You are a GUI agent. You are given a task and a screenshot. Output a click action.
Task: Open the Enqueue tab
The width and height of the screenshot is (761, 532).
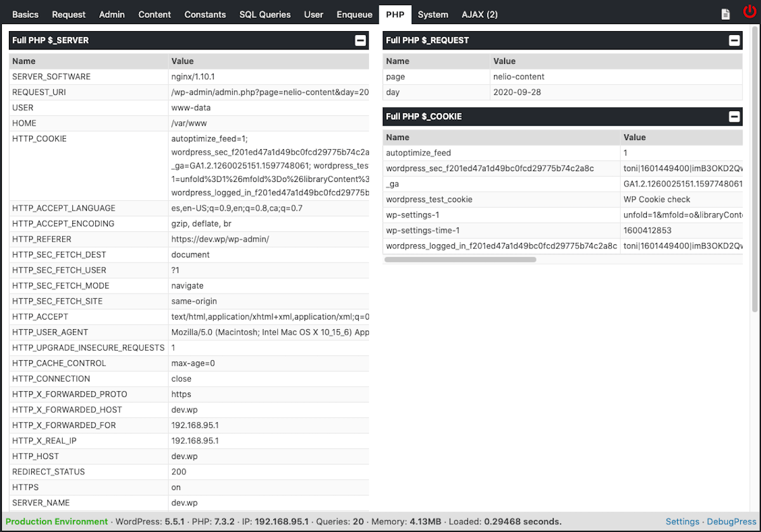click(x=354, y=14)
